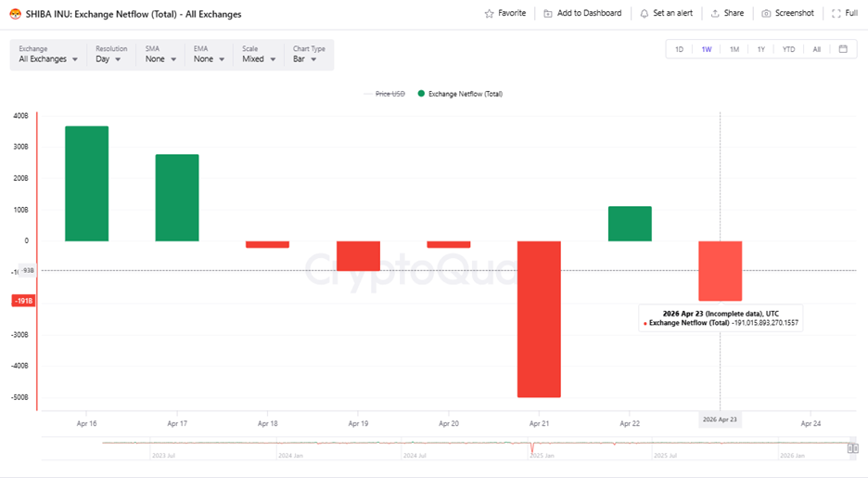Click the Add to Dashboard icon
Viewport: 868px width, 478px height.
click(x=547, y=13)
